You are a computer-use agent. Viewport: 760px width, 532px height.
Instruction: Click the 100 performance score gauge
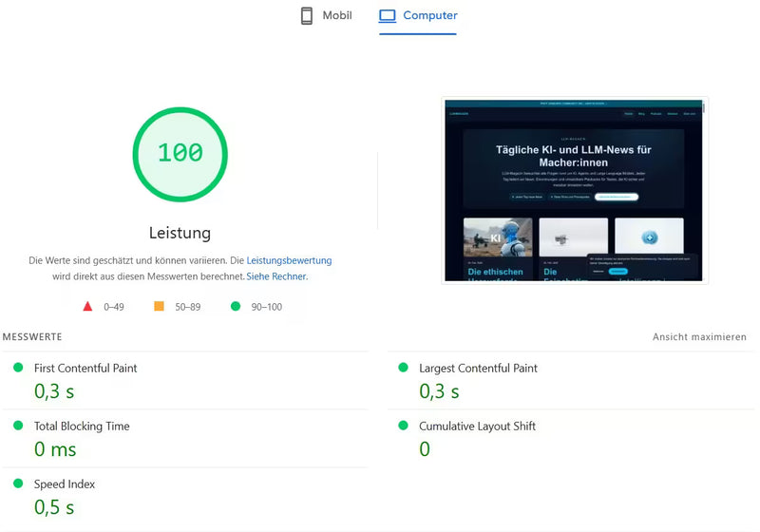pos(180,154)
